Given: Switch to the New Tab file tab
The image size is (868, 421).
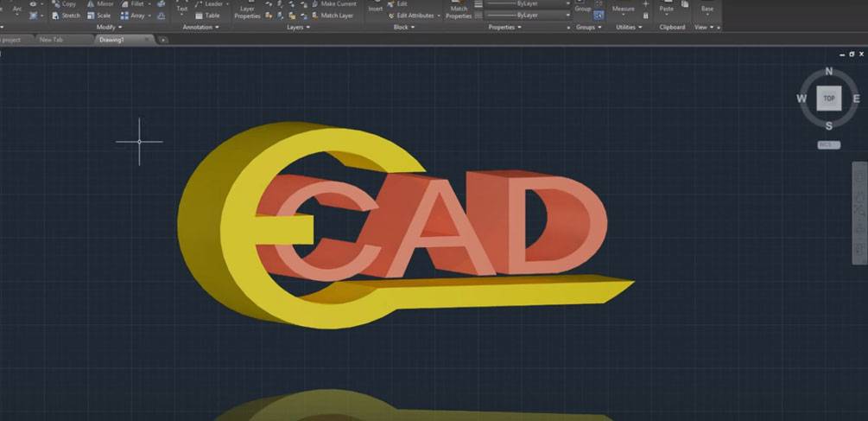Looking at the screenshot, I should click(51, 39).
